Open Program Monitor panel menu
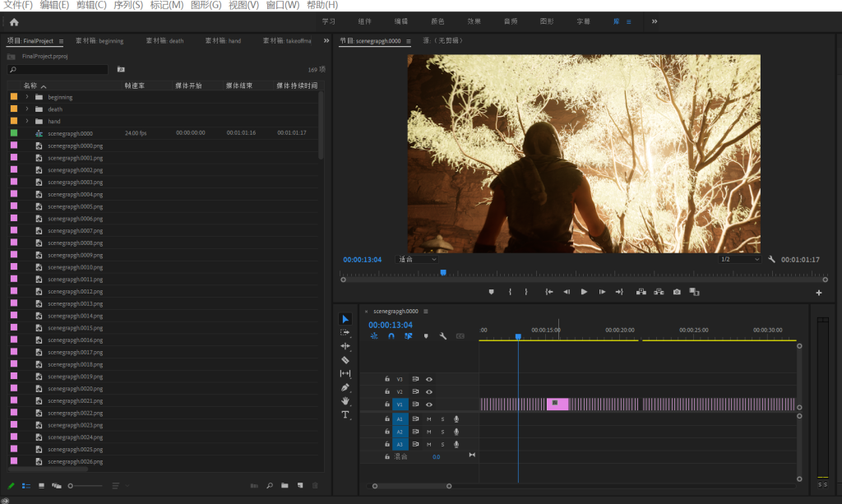This screenshot has width=842, height=504. coord(408,41)
